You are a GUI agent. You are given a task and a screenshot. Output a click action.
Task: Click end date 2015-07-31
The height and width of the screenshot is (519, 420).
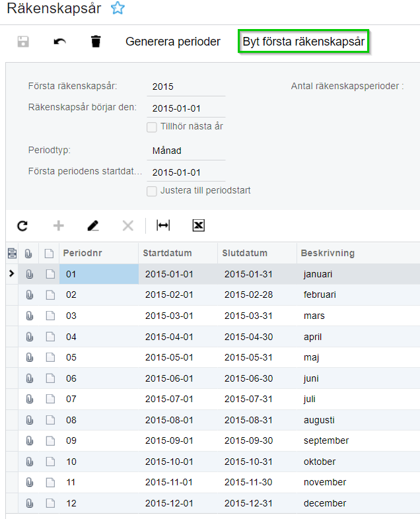tap(257, 399)
